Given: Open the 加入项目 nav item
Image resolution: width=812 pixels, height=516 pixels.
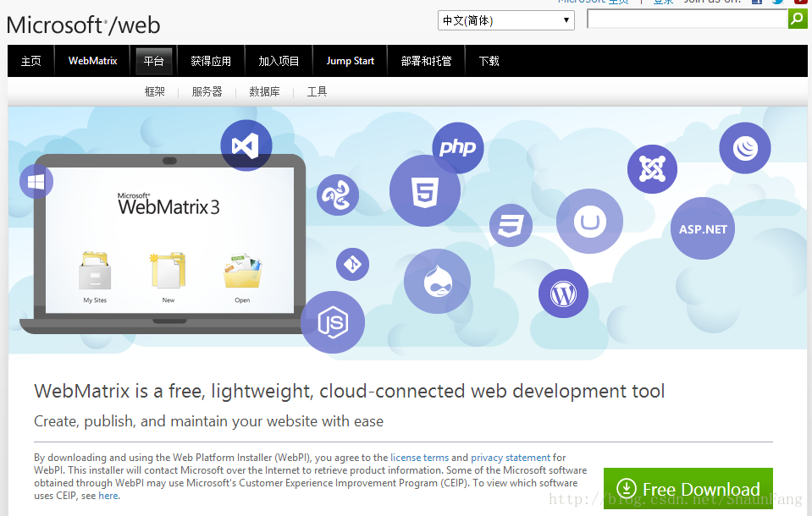Looking at the screenshot, I should pos(279,61).
